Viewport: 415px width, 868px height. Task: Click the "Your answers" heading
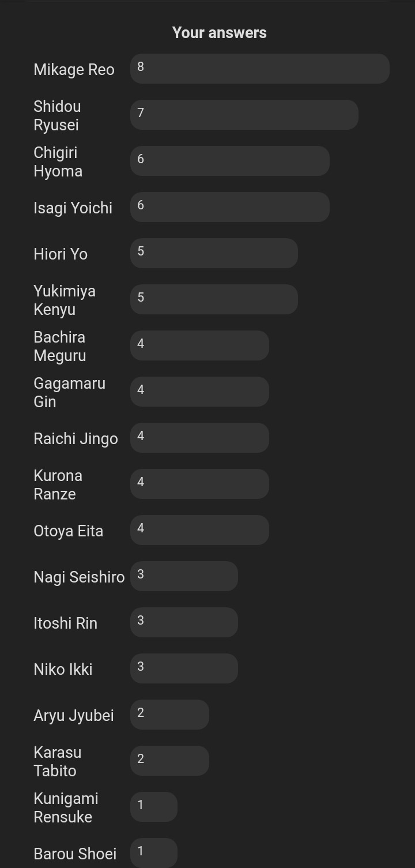[220, 33]
